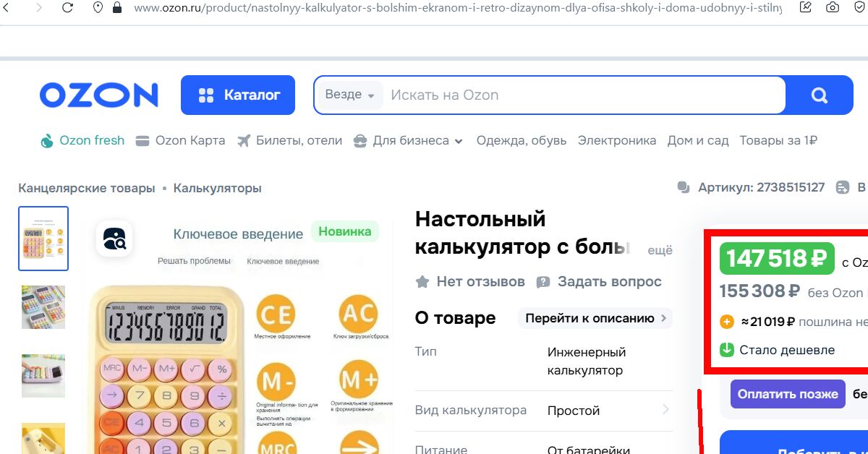The image size is (868, 454).
Task: Select the first product image thumbnail
Action: click(43, 239)
